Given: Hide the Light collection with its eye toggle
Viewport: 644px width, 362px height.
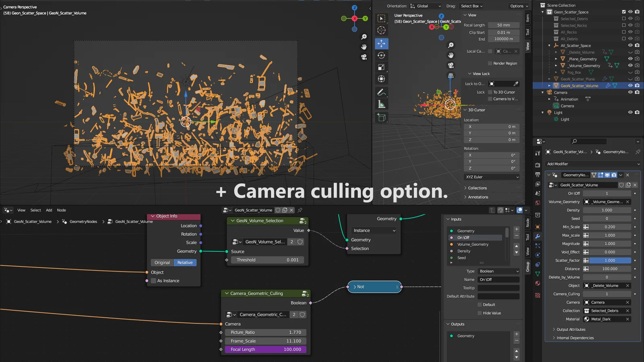Looking at the screenshot, I should (630, 112).
